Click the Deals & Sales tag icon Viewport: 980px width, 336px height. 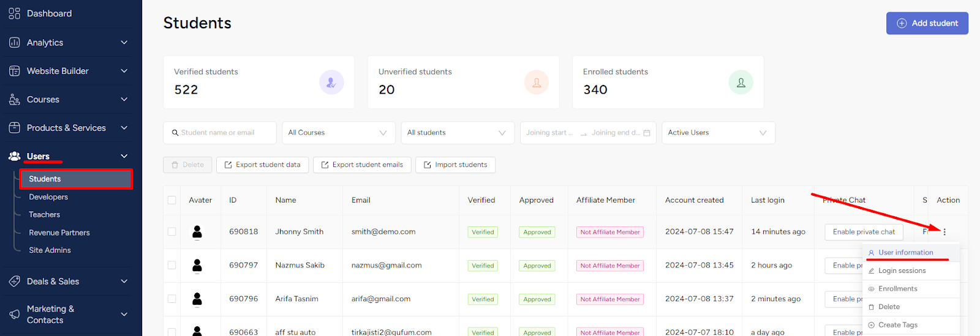[14, 282]
